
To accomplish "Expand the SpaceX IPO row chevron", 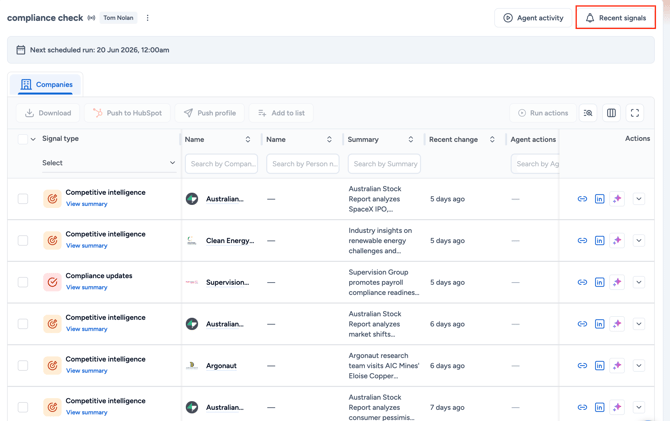I will (x=639, y=199).
